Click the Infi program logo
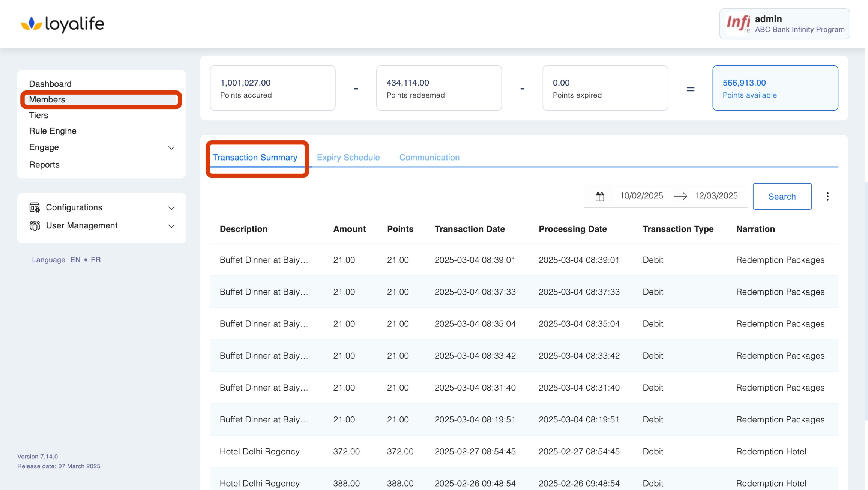The width and height of the screenshot is (868, 490). (738, 24)
